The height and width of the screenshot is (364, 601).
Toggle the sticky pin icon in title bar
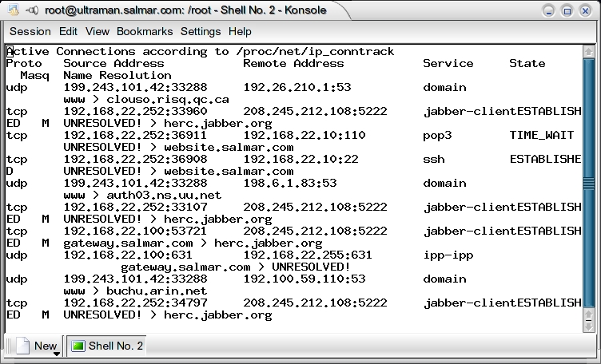tap(31, 10)
